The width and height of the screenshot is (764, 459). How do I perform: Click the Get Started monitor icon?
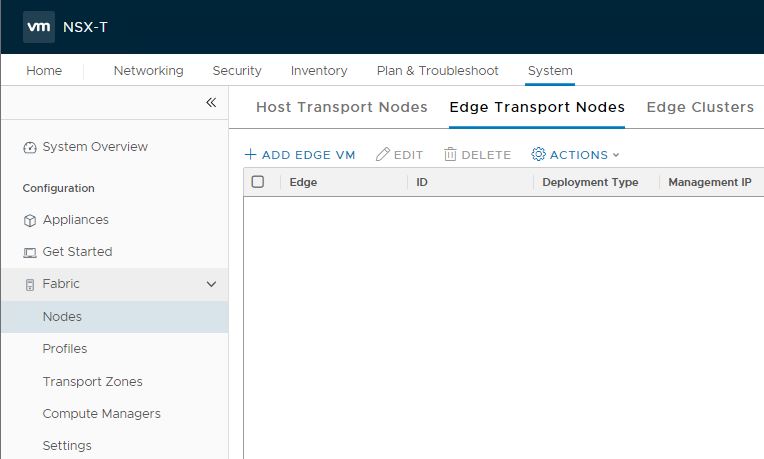coord(30,253)
